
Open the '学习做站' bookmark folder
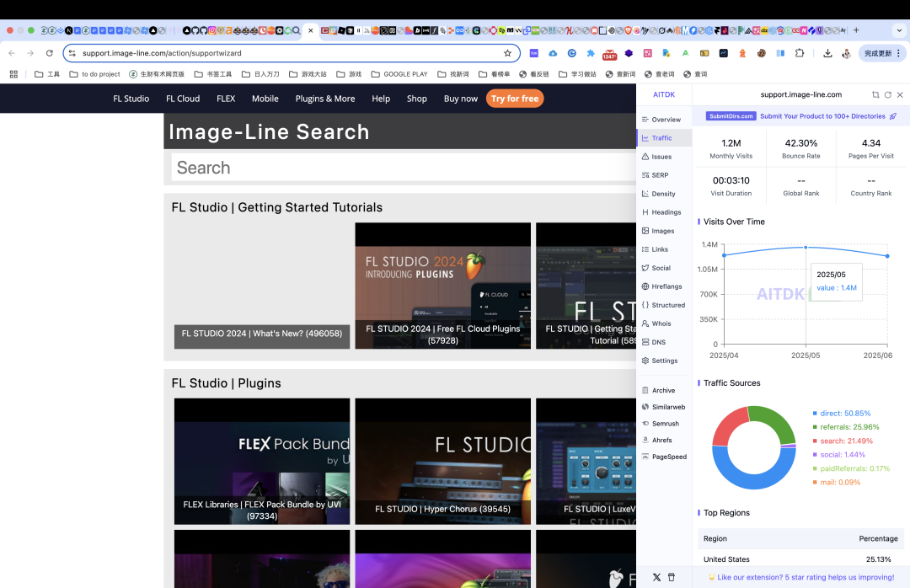pyautogui.click(x=577, y=74)
